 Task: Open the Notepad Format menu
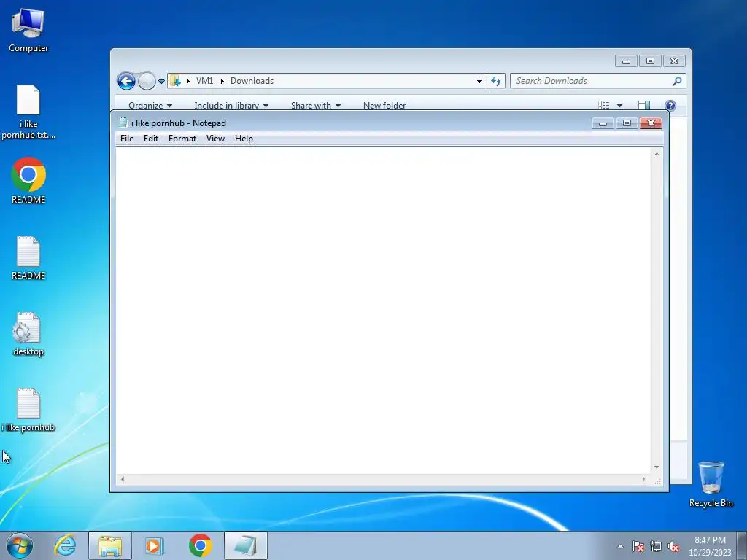point(182,139)
